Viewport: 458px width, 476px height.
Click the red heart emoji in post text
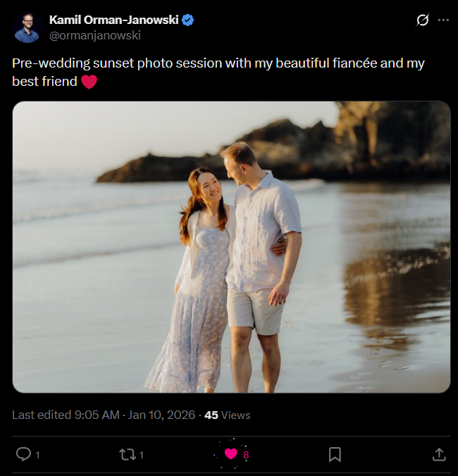pyautogui.click(x=89, y=82)
